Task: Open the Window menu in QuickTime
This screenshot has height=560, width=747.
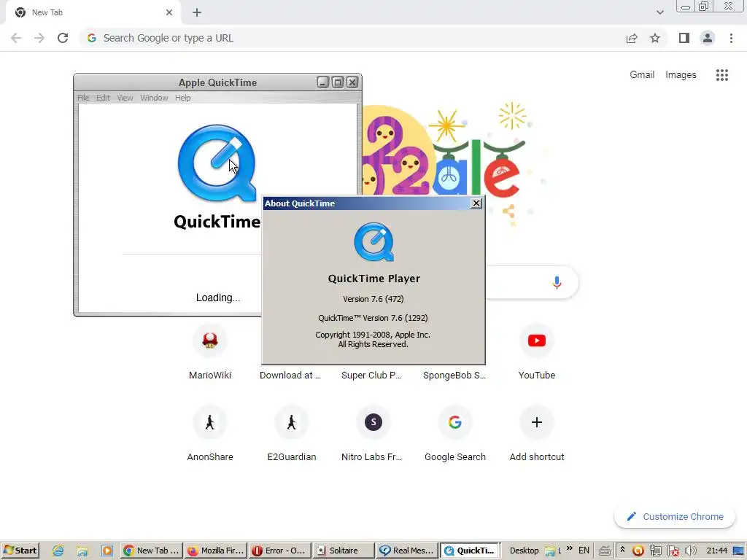Action: (x=154, y=98)
